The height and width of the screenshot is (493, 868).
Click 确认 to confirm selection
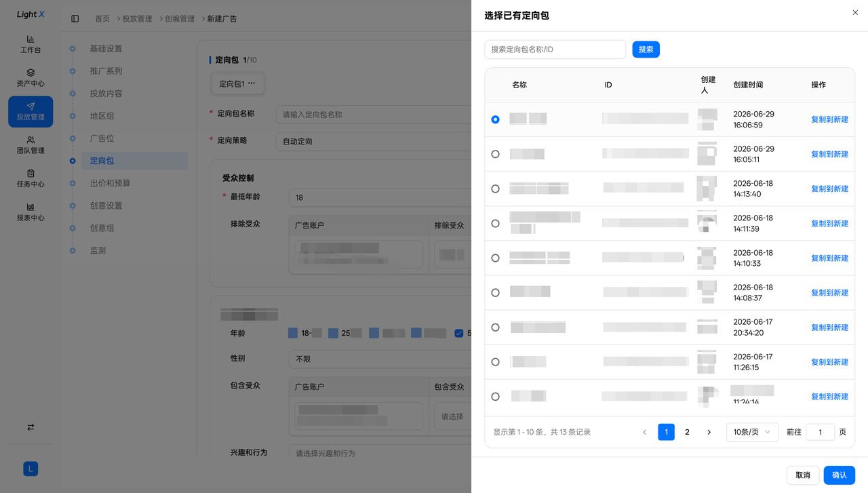[x=840, y=475]
